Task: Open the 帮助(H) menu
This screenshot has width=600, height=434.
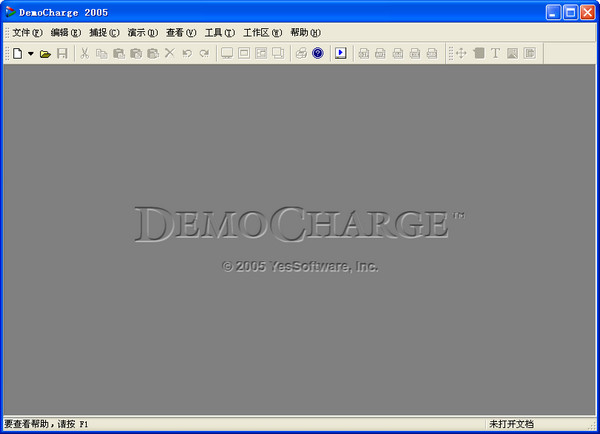Action: pyautogui.click(x=305, y=33)
